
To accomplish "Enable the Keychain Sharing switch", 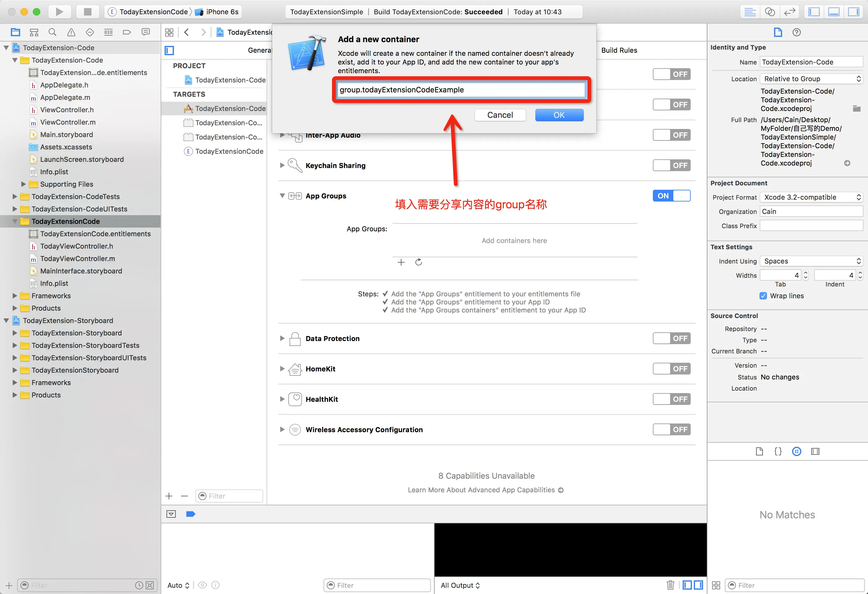I will (671, 166).
